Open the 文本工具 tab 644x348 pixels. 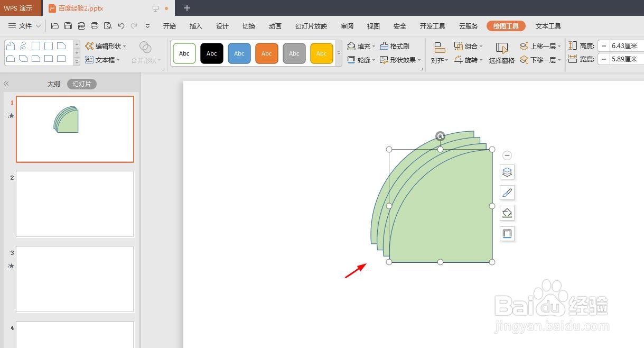pos(548,26)
